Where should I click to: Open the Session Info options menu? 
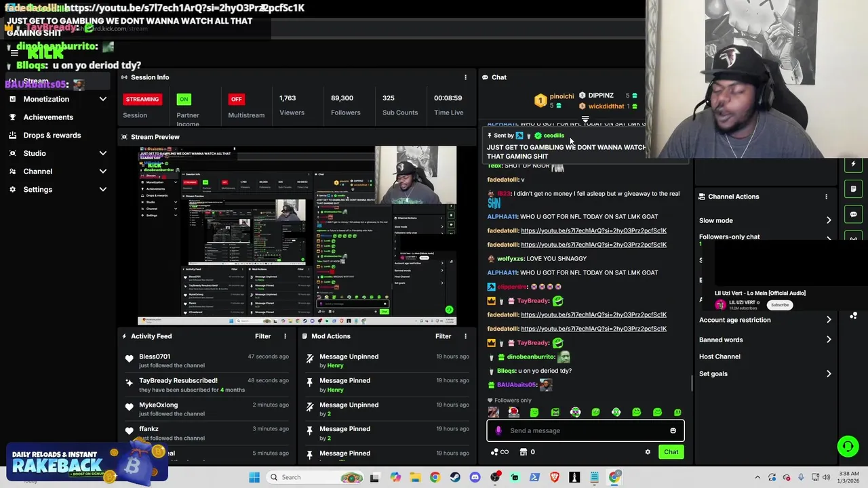click(465, 77)
